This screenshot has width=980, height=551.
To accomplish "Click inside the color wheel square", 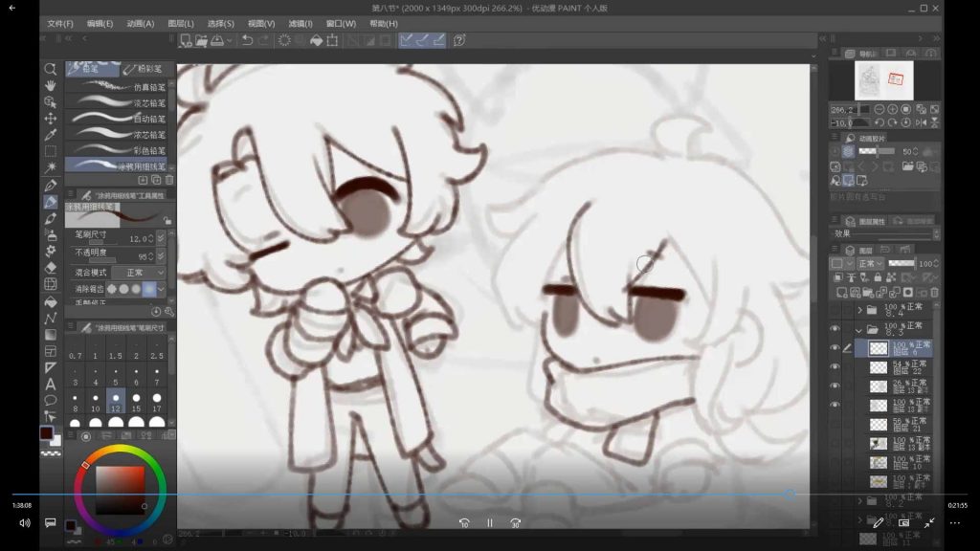I will [x=119, y=488].
